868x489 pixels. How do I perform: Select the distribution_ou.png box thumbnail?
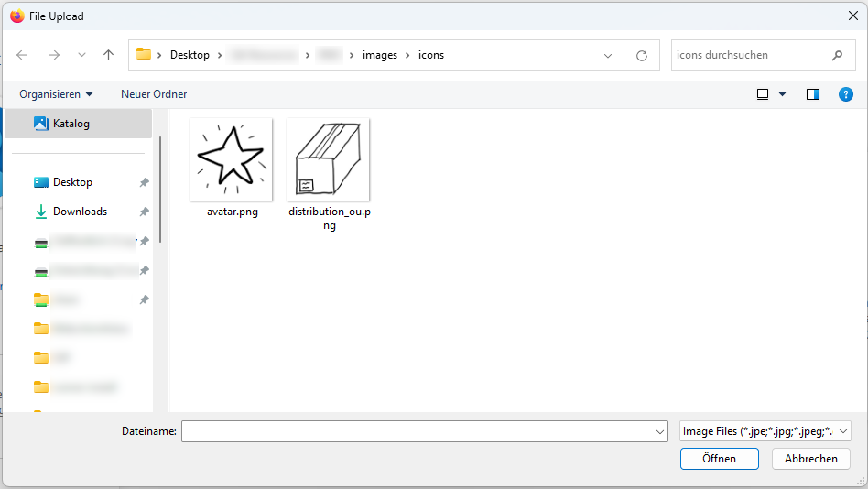(x=328, y=159)
